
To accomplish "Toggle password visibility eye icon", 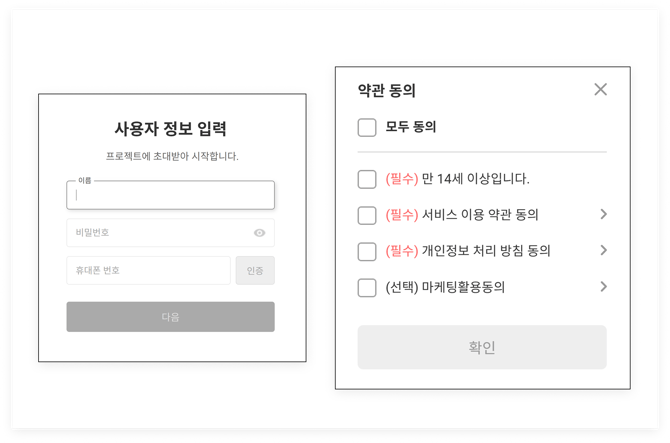I will tap(259, 233).
